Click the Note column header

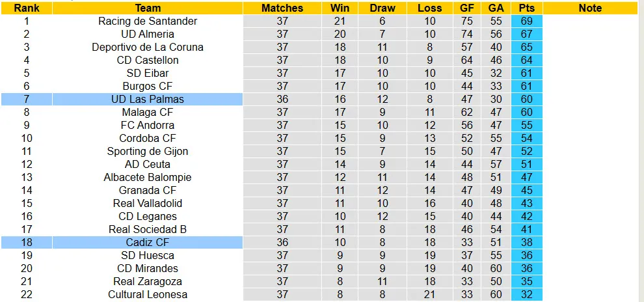coord(589,8)
